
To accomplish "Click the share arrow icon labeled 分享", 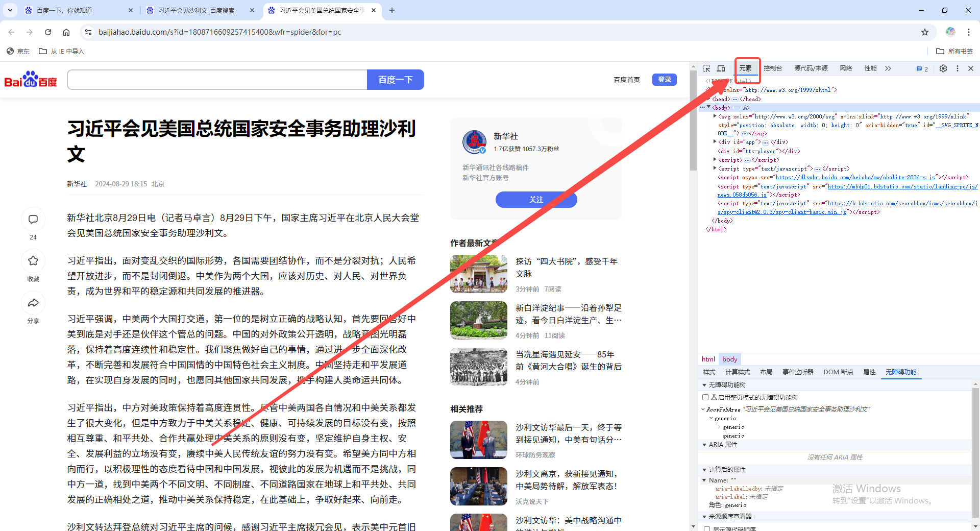I will click(33, 303).
